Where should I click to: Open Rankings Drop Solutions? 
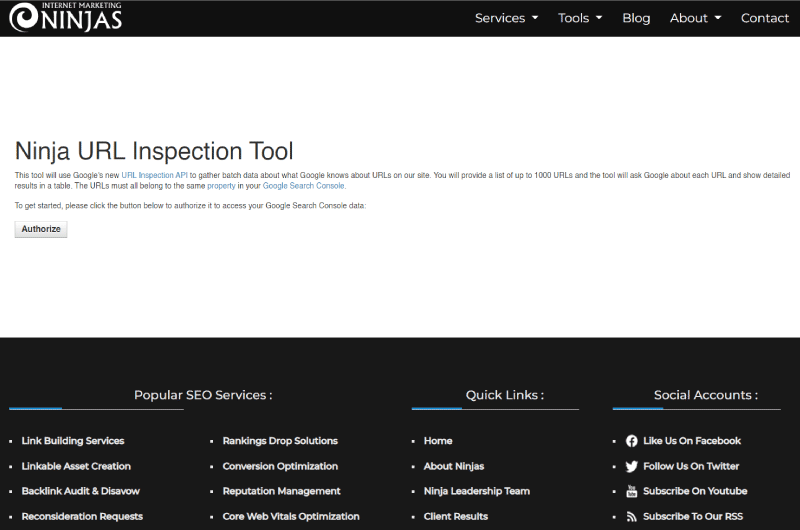280,441
